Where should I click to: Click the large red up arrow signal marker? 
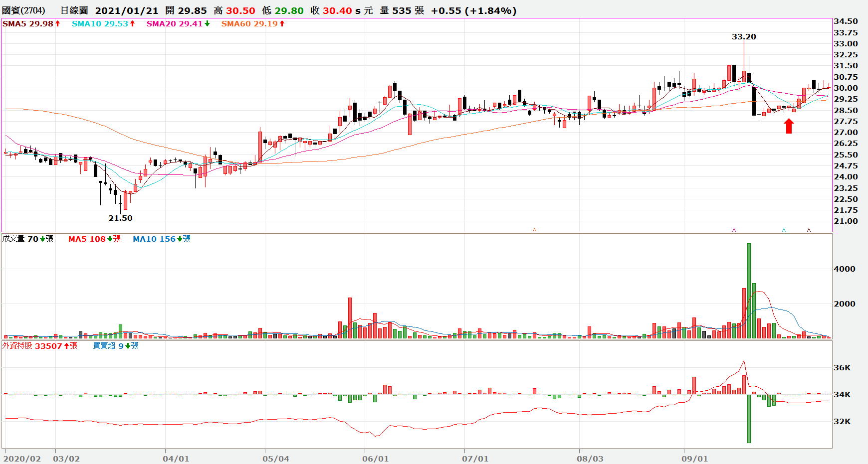tap(789, 126)
